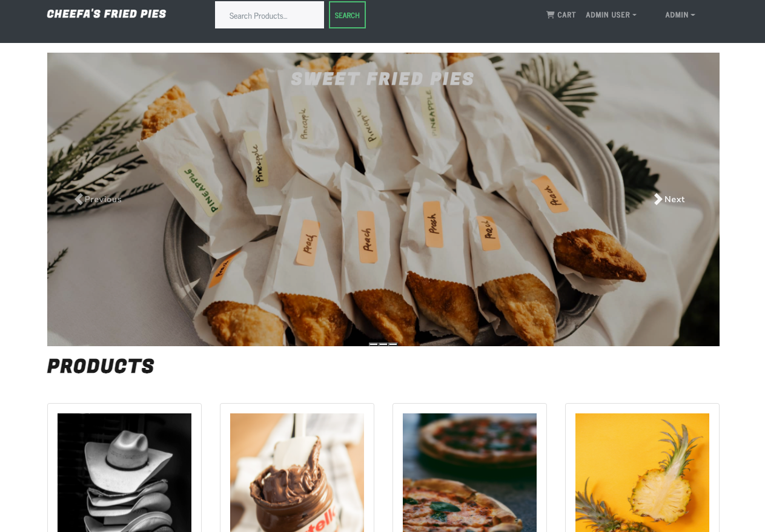Open the Nutella jar product image
Screen dimensions: 765x532
click(x=297, y=473)
